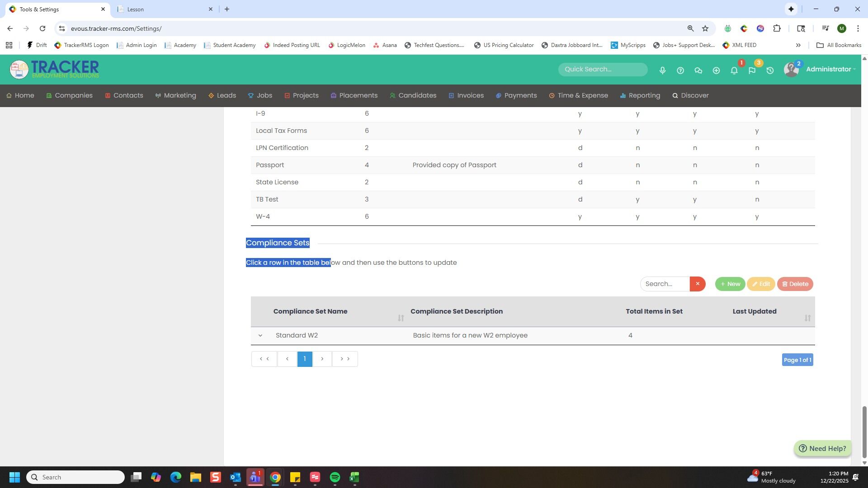Sort by Compliance Set Name column arrows
Image resolution: width=868 pixels, height=488 pixels.
point(401,318)
